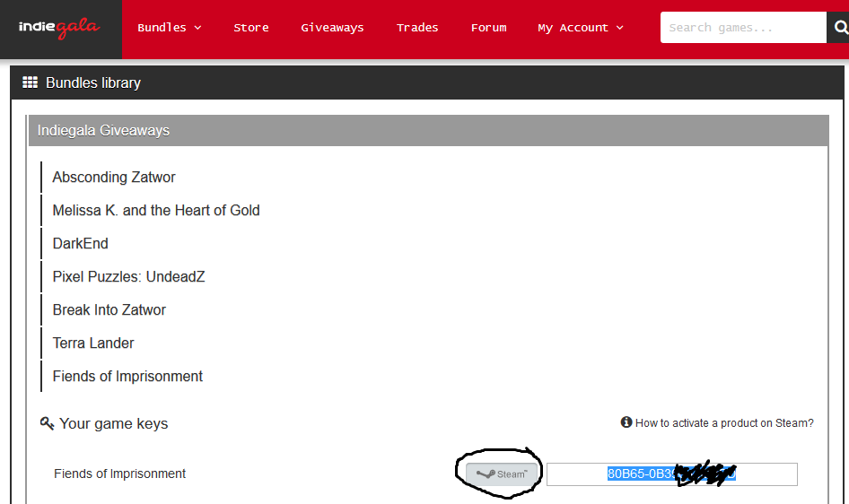Expand the Bundles dropdown menu
This screenshot has height=504, width=849.
click(x=169, y=28)
